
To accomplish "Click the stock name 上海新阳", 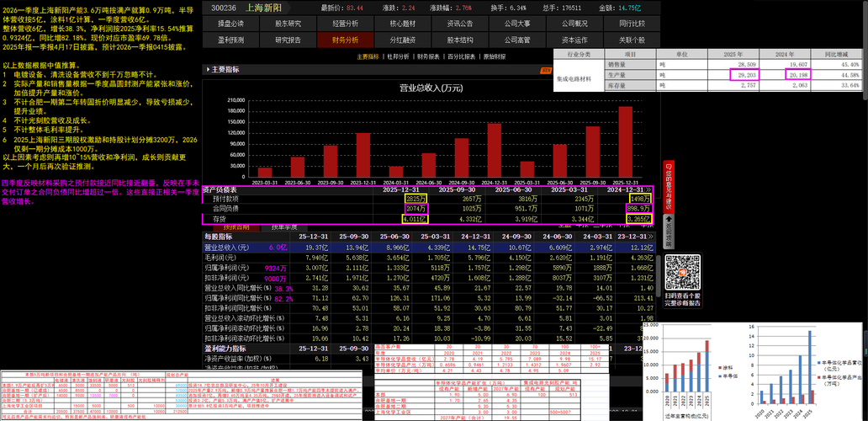I will [x=263, y=8].
